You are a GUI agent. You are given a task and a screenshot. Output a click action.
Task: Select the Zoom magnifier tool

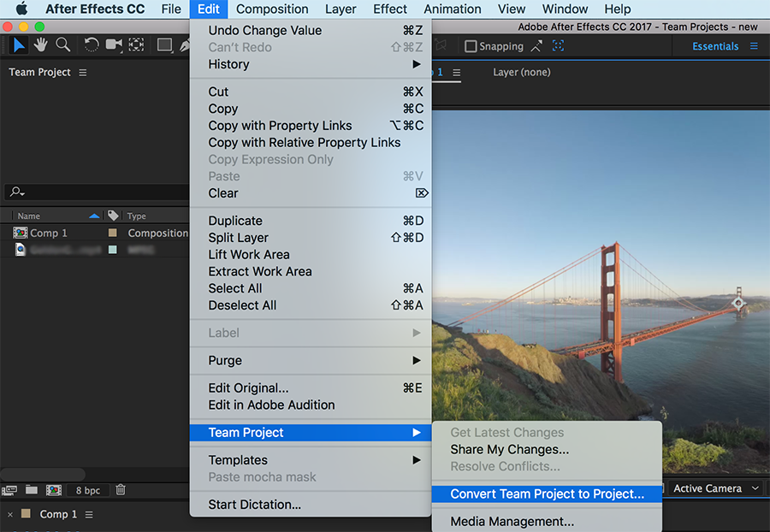click(62, 45)
